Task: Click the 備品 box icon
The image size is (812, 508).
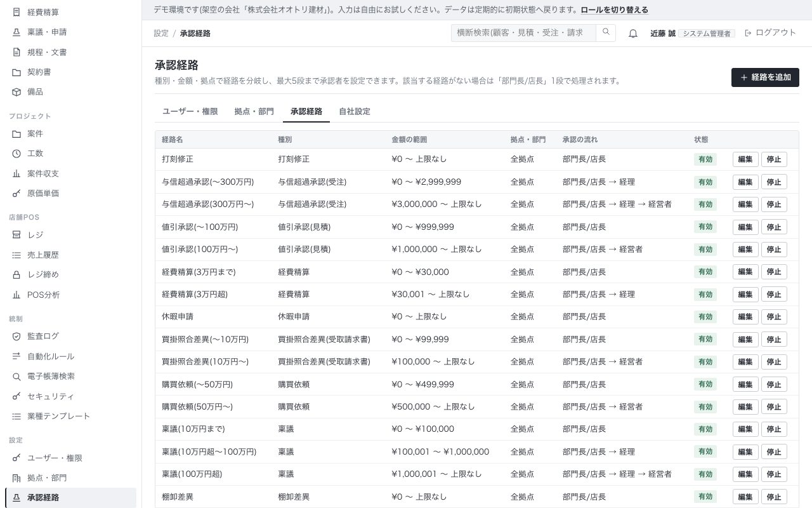Action: point(16,91)
